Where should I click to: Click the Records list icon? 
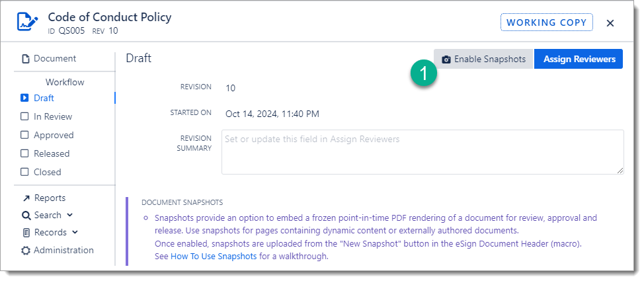pos(26,233)
